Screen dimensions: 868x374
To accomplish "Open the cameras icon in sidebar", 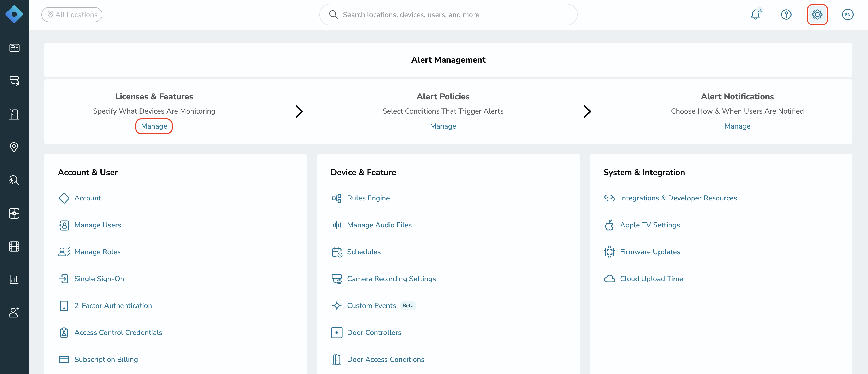I will pyautogui.click(x=14, y=81).
